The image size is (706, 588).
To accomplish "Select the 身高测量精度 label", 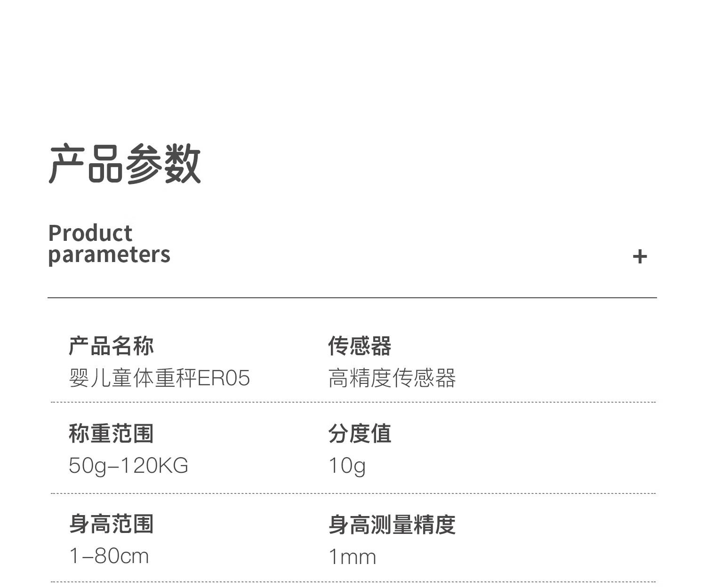I will point(392,524).
